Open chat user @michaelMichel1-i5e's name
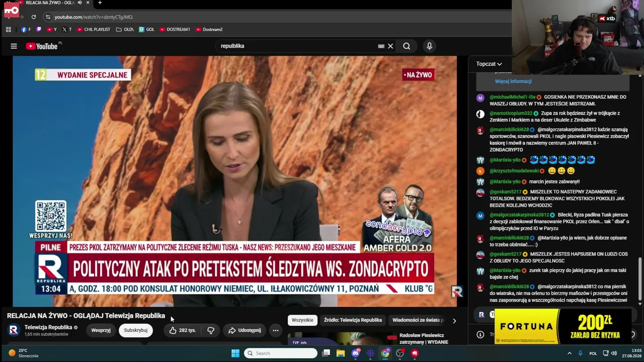This screenshot has height=362, width=644. 513,97
